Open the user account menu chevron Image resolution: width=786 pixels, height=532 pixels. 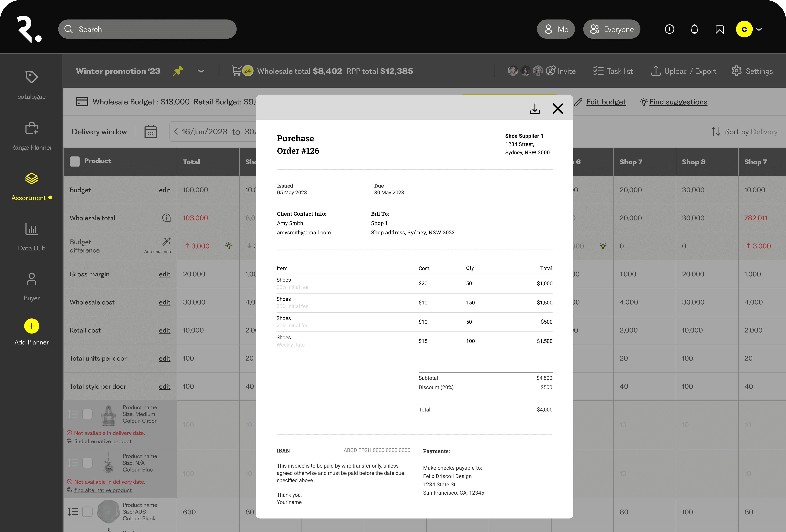pyautogui.click(x=759, y=29)
